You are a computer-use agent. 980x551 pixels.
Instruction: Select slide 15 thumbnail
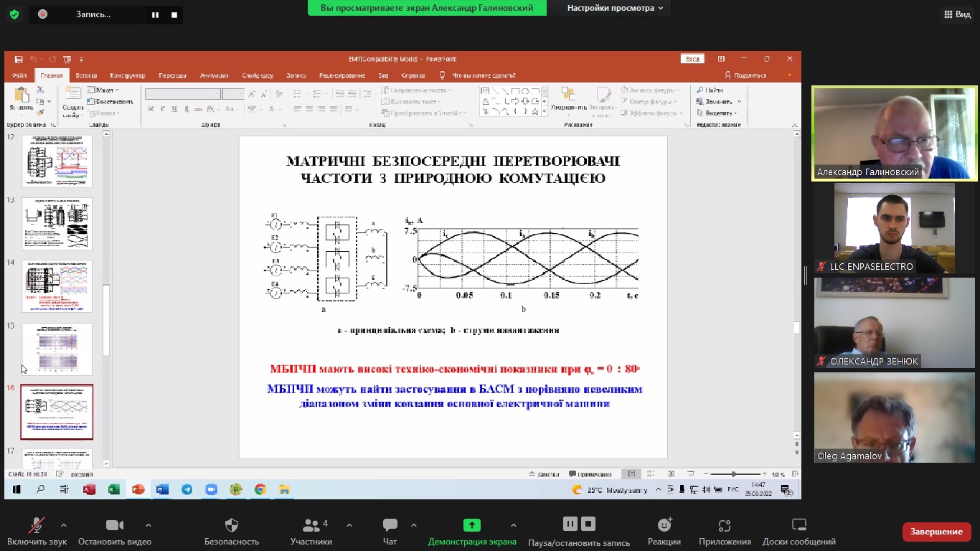[x=57, y=349]
